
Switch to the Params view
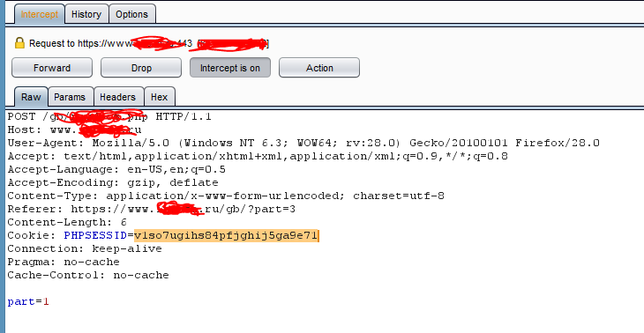pos(70,97)
